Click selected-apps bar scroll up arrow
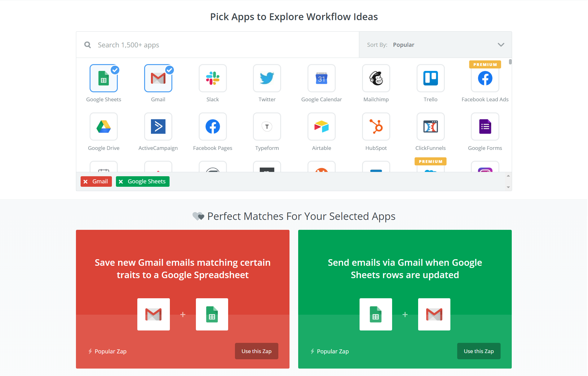 pyautogui.click(x=508, y=176)
